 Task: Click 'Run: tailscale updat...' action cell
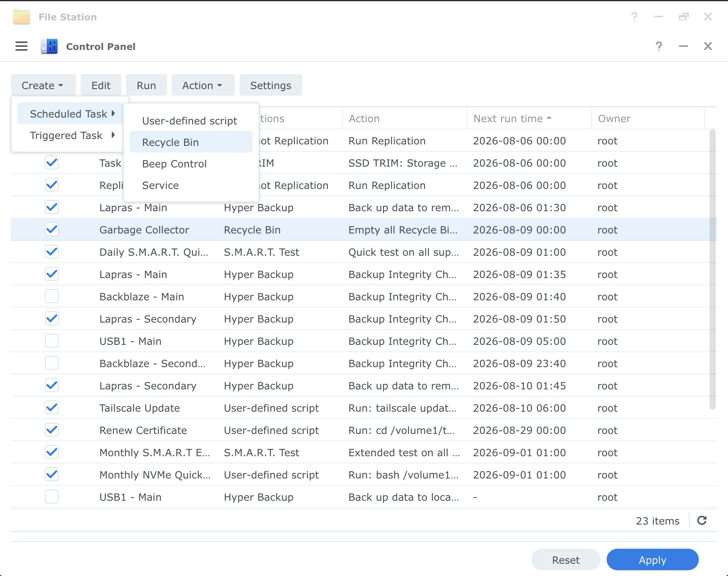(x=402, y=408)
